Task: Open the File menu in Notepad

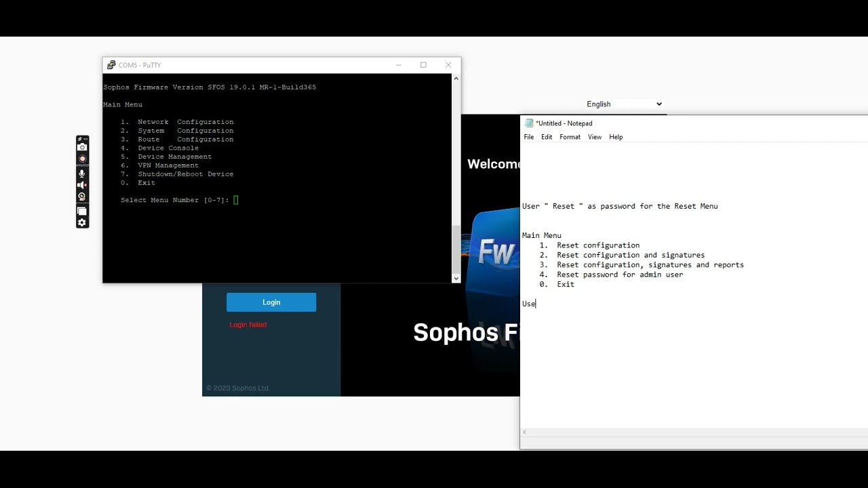Action: tap(529, 137)
